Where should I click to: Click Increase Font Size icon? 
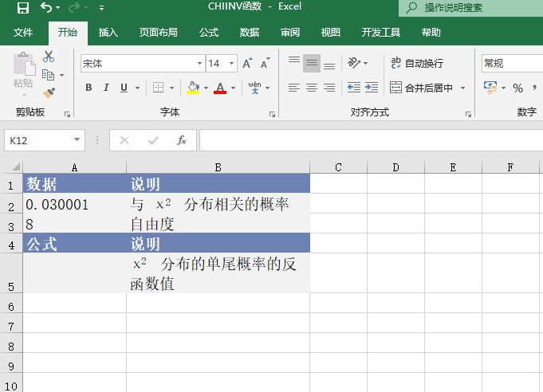point(247,63)
